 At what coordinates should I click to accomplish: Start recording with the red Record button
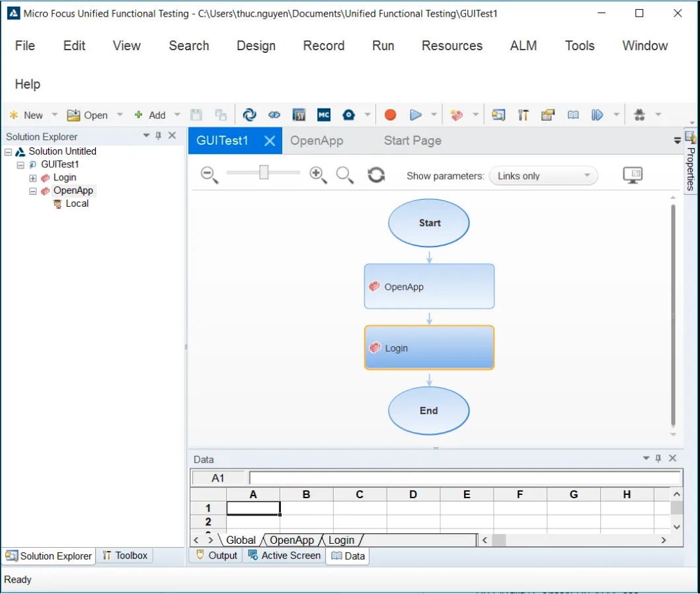coord(390,115)
